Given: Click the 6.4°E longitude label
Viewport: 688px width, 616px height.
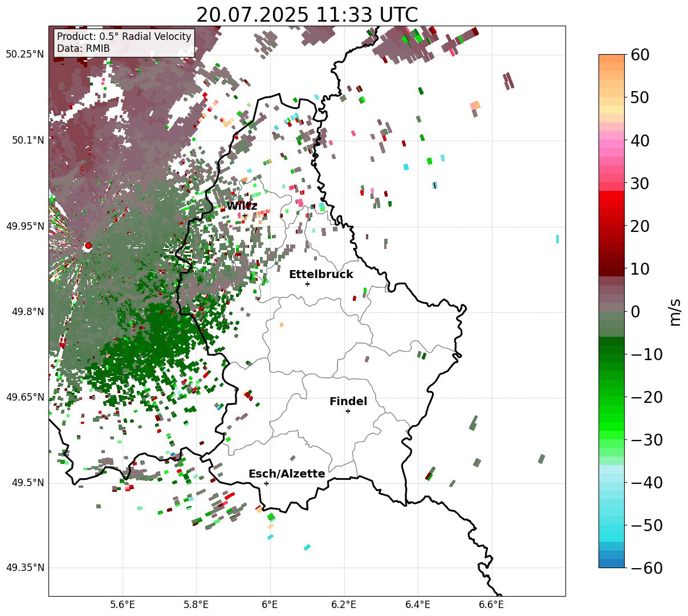Looking at the screenshot, I should tap(417, 605).
